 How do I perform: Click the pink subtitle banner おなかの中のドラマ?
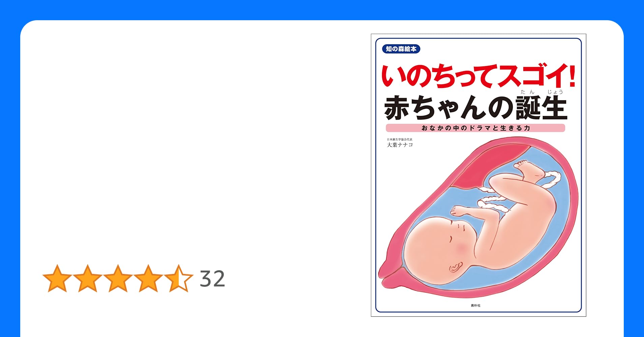click(475, 128)
